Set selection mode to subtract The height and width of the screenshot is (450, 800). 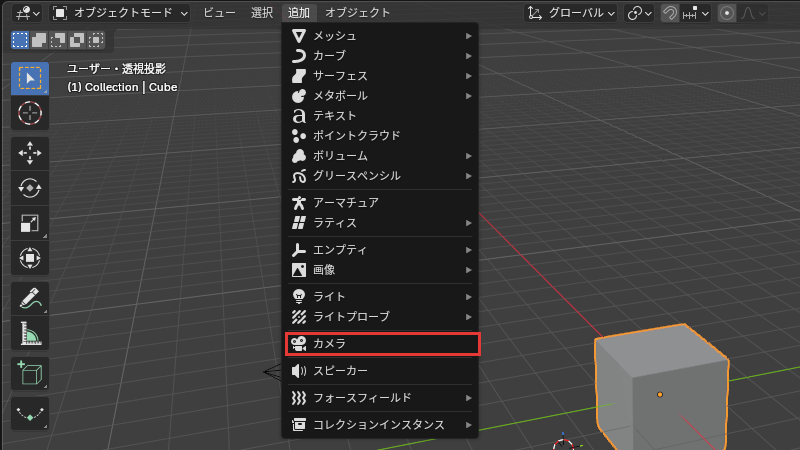pos(58,40)
